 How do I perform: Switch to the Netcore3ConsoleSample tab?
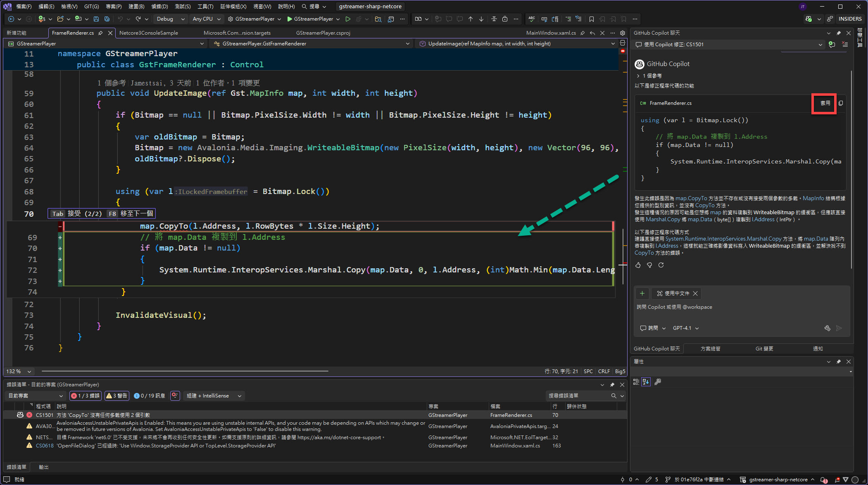click(149, 33)
